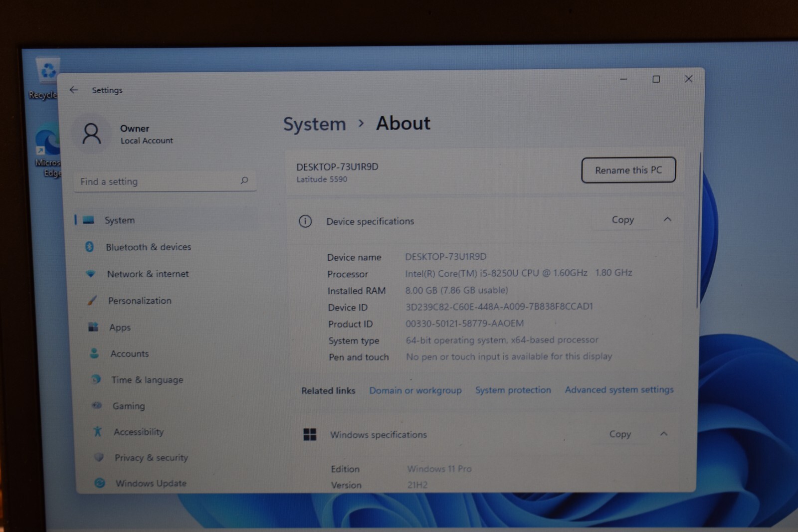Image resolution: width=798 pixels, height=532 pixels.
Task: Click the back arrow in Settings
Action: click(x=74, y=90)
